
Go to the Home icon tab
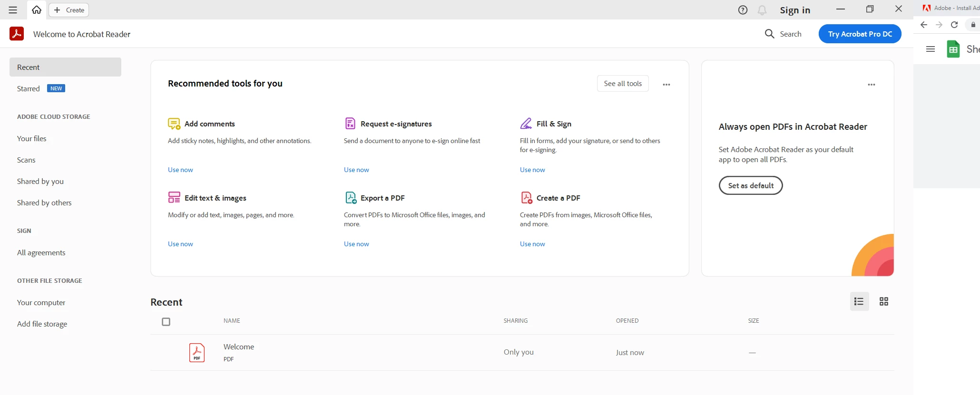[x=37, y=10]
